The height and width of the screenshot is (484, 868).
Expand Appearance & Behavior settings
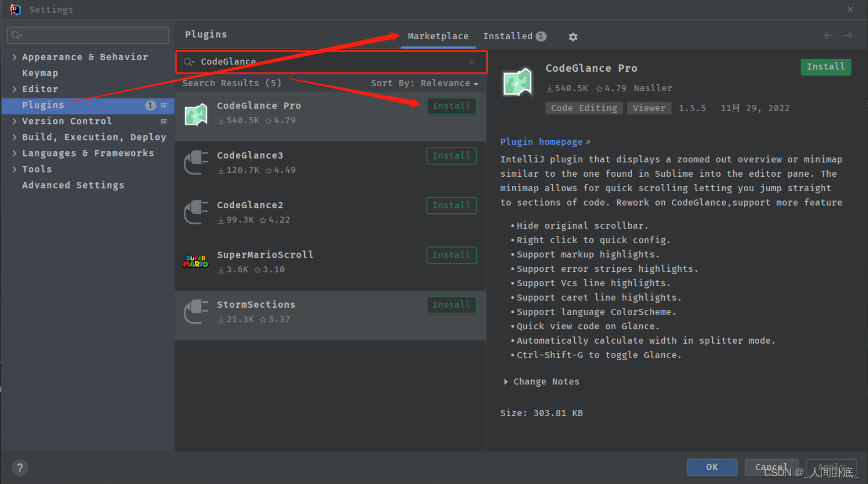(14, 57)
